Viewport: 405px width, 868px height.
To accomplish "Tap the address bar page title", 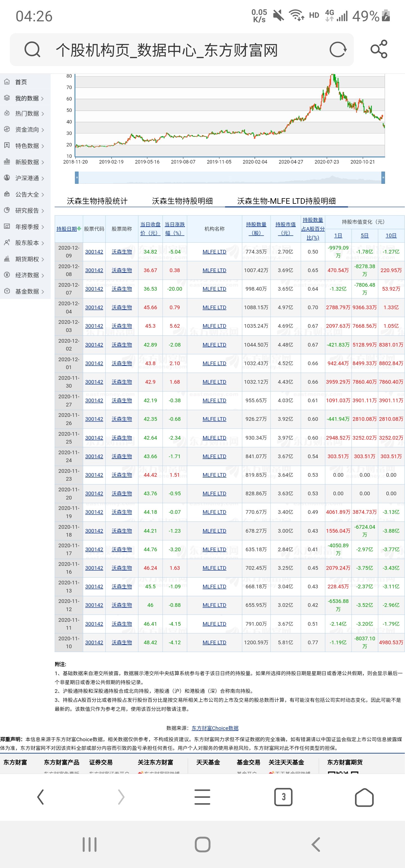I will pos(167,50).
